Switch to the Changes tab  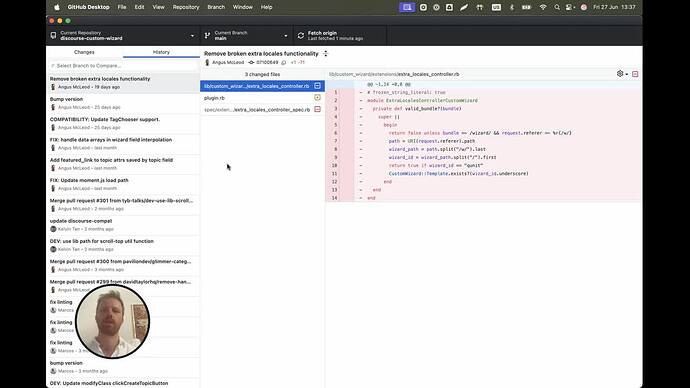tap(84, 52)
